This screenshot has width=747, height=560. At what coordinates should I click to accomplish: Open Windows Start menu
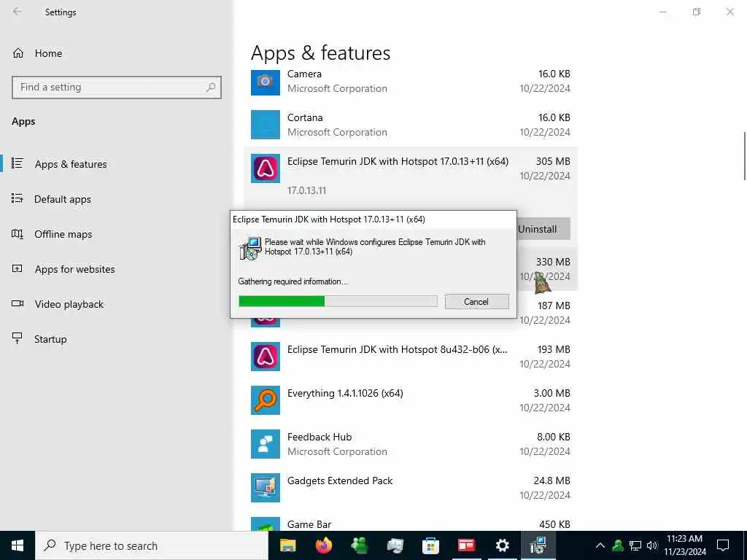18,545
